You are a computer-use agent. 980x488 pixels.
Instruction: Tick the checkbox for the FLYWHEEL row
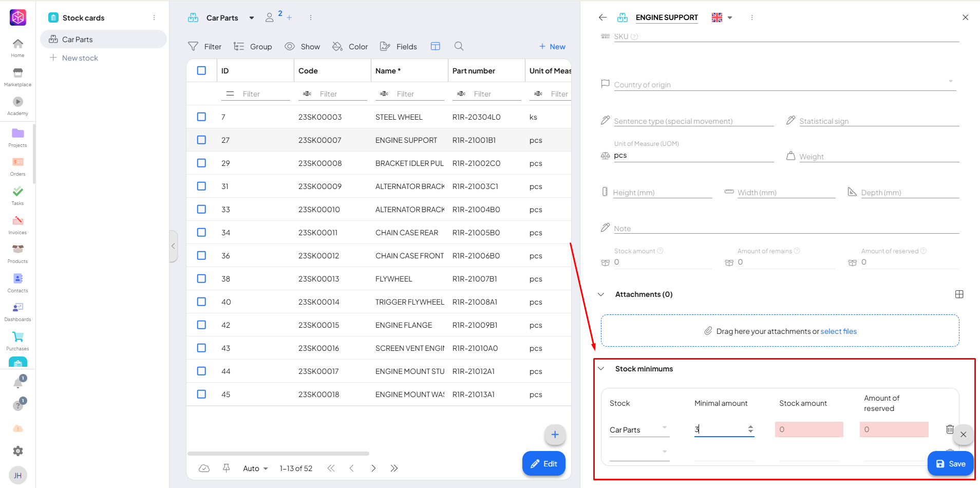pyautogui.click(x=201, y=279)
